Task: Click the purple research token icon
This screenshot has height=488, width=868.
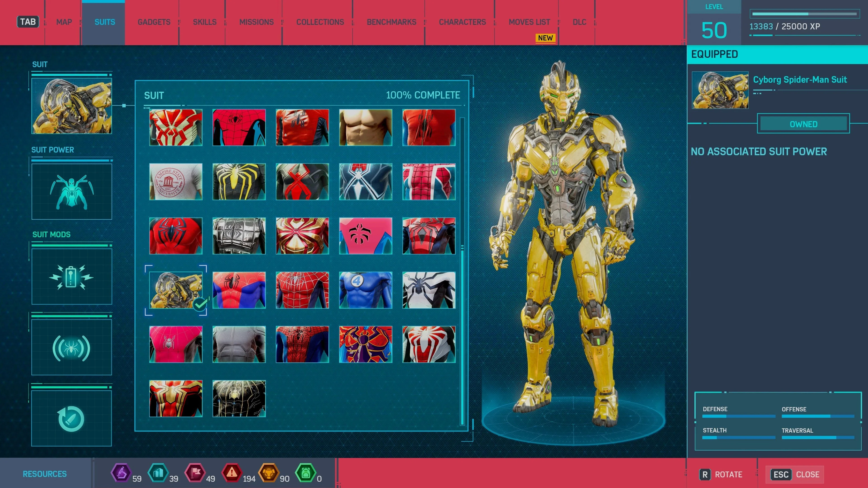Action: [x=121, y=473]
